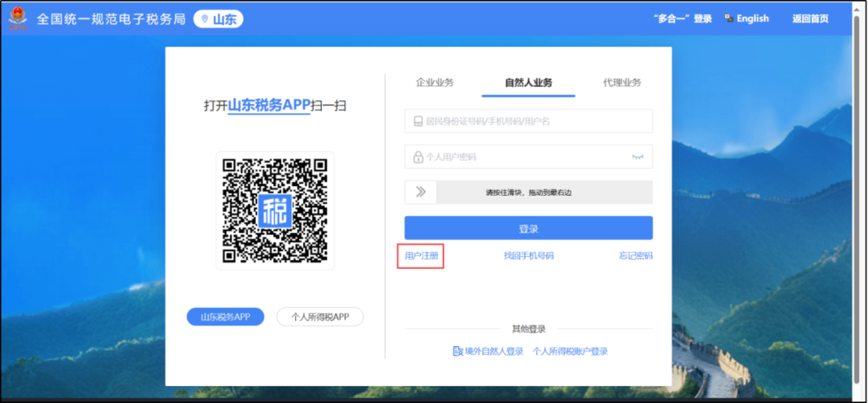Click the "多合一"登录 header link
The width and height of the screenshot is (868, 403).
tap(682, 18)
